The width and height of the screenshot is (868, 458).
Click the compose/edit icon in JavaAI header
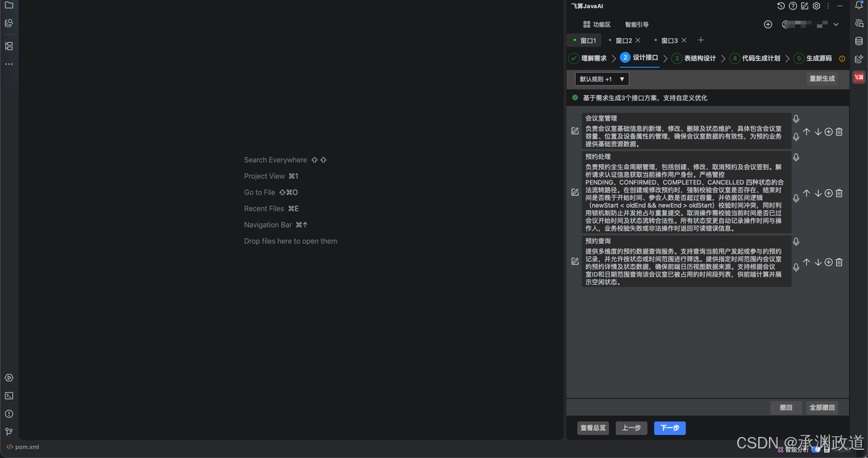click(x=804, y=6)
